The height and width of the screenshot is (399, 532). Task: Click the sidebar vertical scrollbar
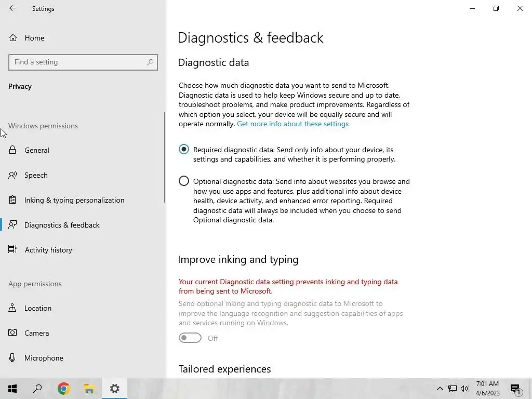(x=165, y=157)
